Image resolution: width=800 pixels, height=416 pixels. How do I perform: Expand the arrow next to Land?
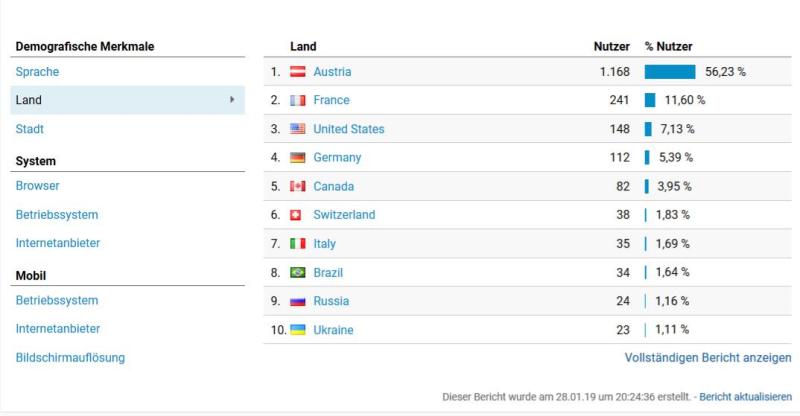click(x=232, y=100)
